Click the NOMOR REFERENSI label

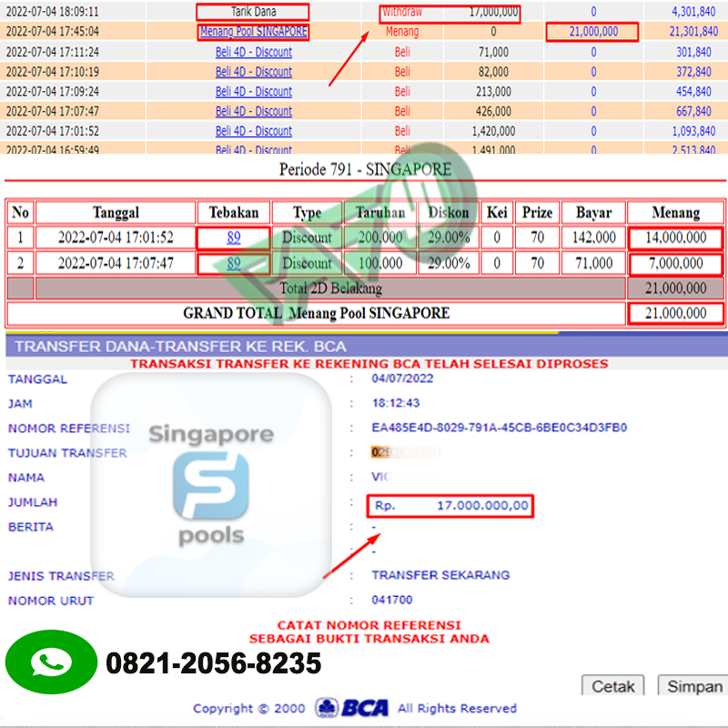pos(69,429)
